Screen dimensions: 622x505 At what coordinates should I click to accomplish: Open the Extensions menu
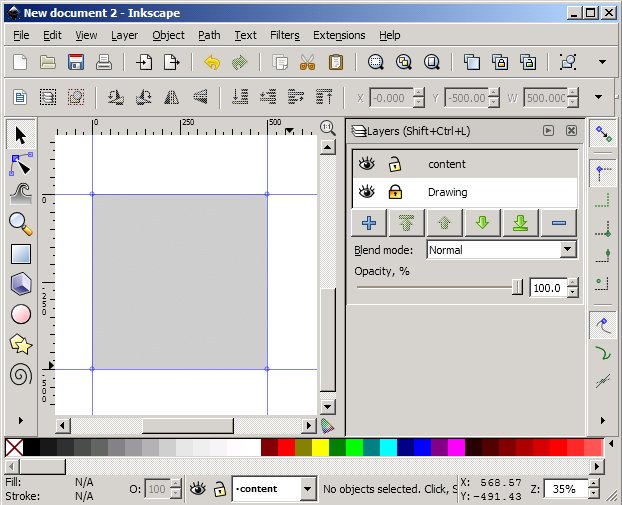339,35
